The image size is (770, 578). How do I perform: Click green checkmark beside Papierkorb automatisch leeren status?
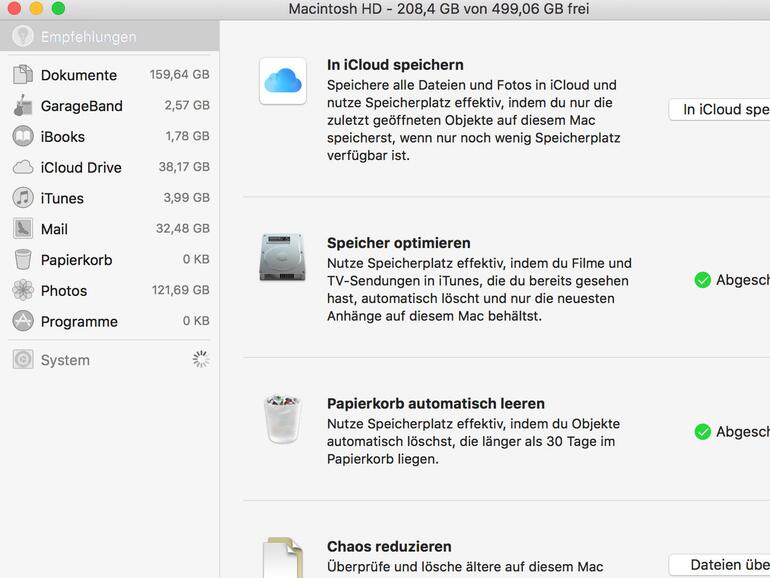click(x=702, y=432)
